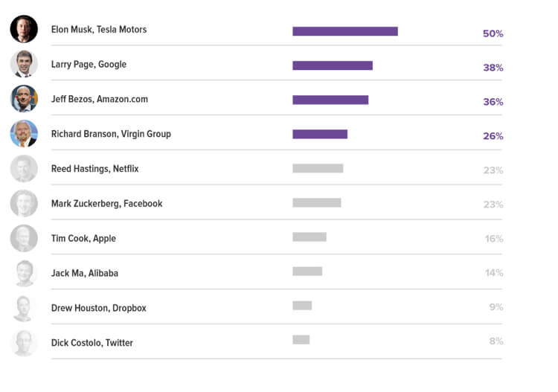This screenshot has width=558, height=392.
Task: Click the Larry Page, Google label
Action: (89, 65)
